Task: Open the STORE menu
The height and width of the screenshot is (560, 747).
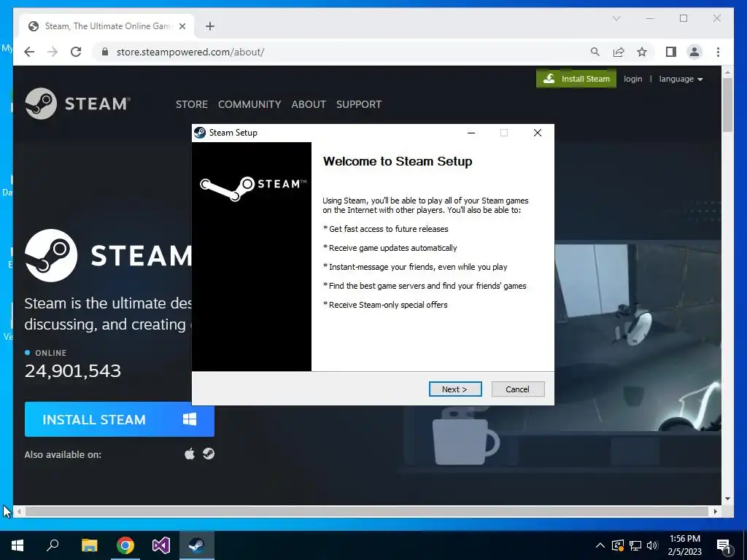Action: [192, 104]
